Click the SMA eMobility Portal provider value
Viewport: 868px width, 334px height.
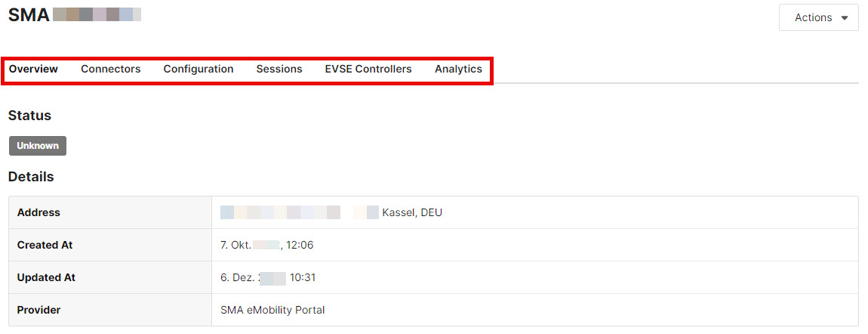click(x=272, y=310)
